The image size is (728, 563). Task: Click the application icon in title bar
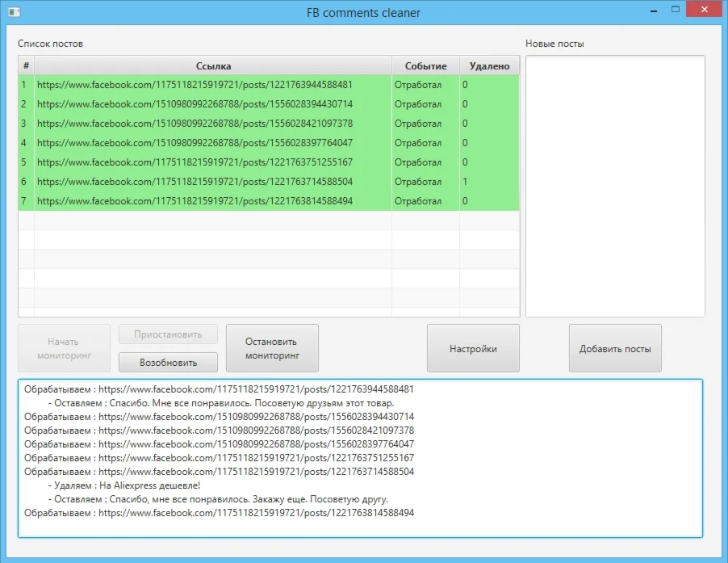click(13, 12)
